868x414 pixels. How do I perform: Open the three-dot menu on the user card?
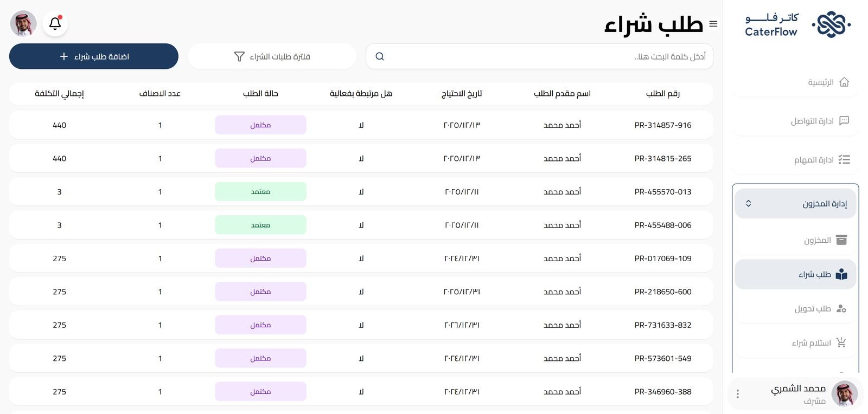pos(738,394)
